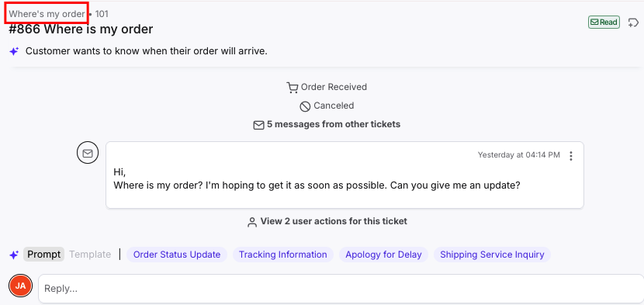Click the add comment icon at top right

633,23
